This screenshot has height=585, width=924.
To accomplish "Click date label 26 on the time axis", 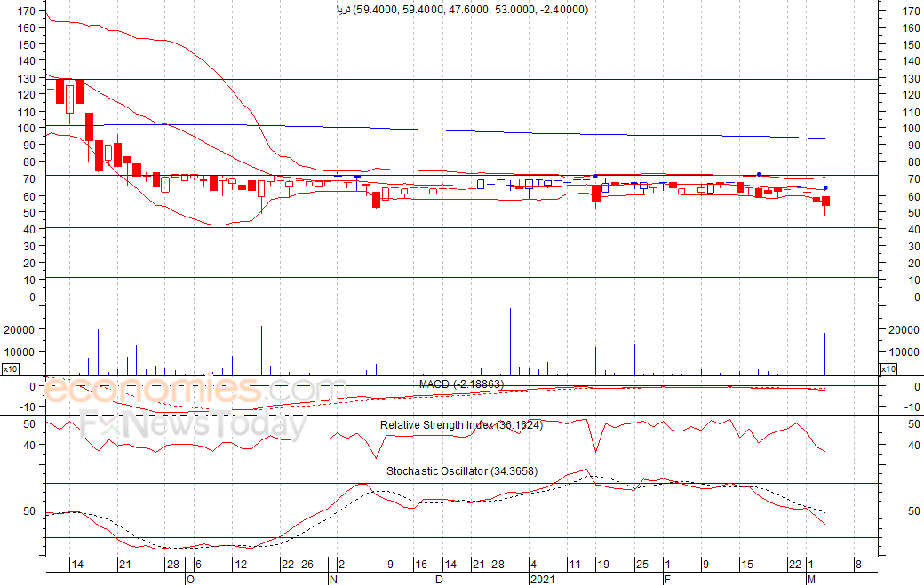I will (x=307, y=565).
